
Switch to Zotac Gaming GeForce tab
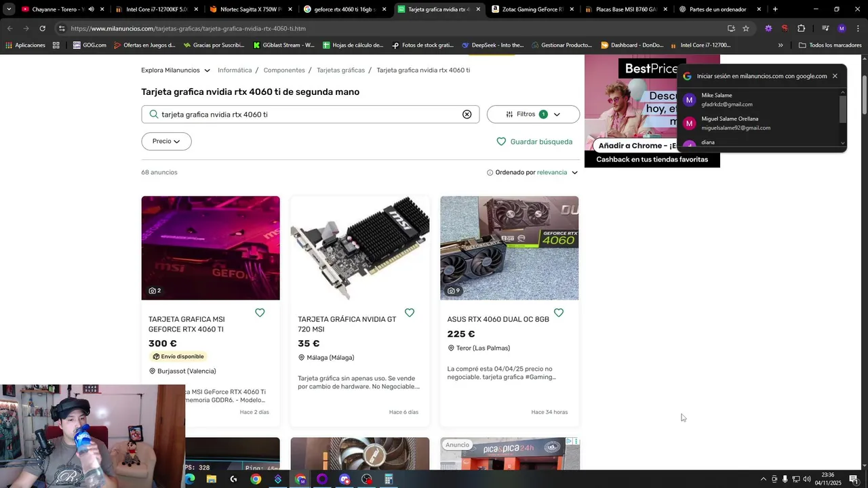tap(532, 9)
